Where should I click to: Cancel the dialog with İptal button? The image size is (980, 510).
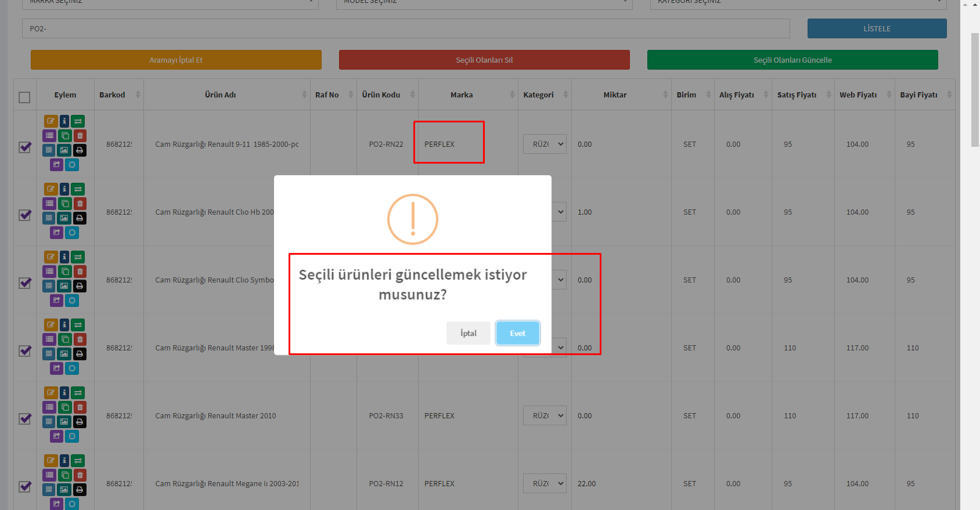coord(468,333)
